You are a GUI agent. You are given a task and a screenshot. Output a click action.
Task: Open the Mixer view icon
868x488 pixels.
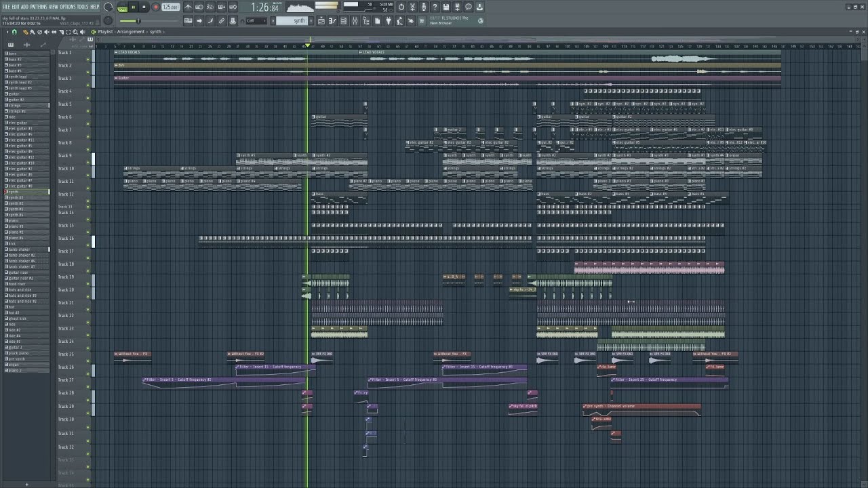[355, 20]
